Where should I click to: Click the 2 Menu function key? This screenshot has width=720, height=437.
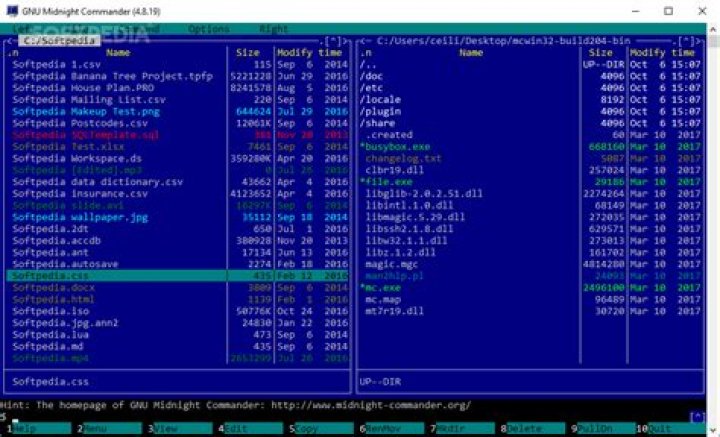(x=109, y=428)
